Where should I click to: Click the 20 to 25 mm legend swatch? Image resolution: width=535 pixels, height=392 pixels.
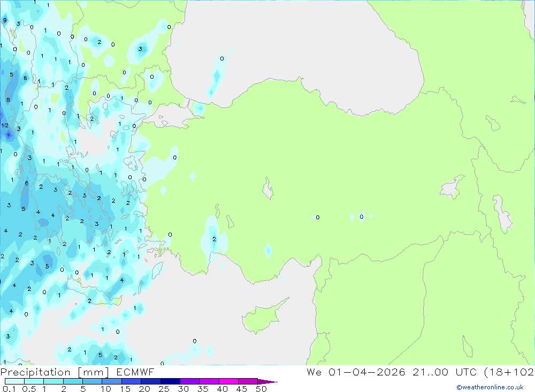(x=150, y=381)
